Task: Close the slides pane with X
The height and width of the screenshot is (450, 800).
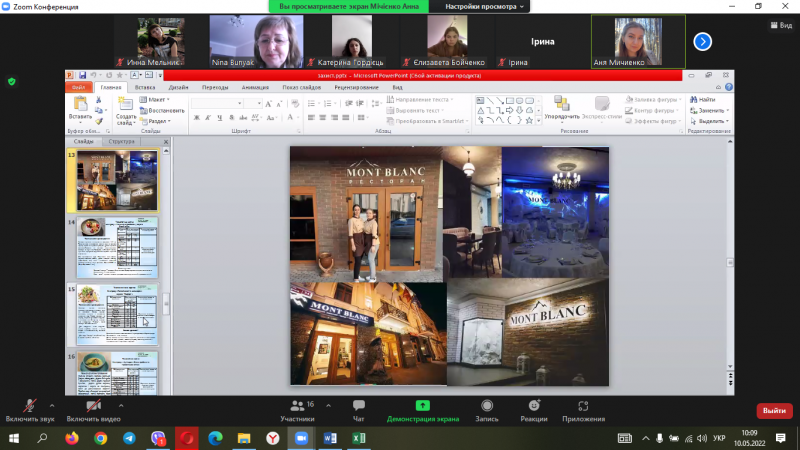Action: coord(166,142)
